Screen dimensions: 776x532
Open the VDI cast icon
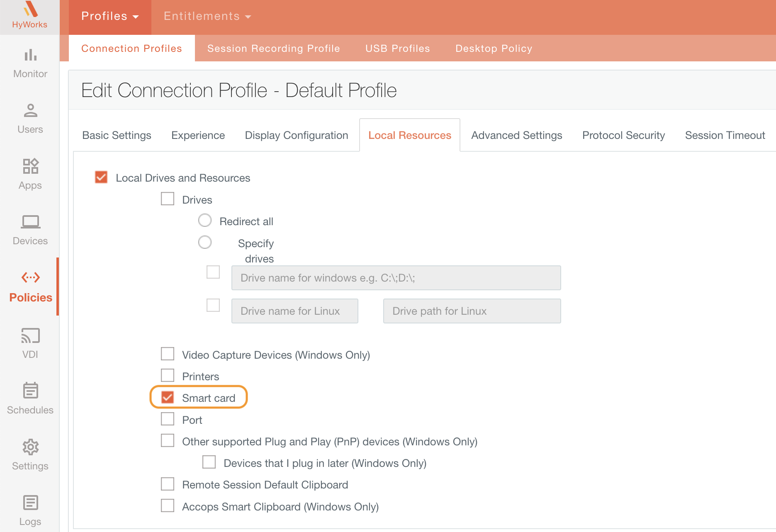click(30, 335)
